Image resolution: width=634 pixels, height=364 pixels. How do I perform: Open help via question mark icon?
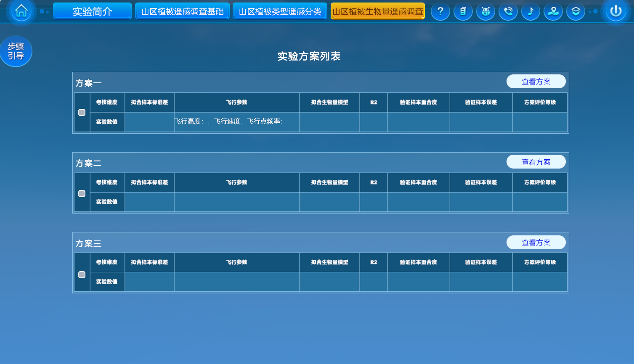440,11
